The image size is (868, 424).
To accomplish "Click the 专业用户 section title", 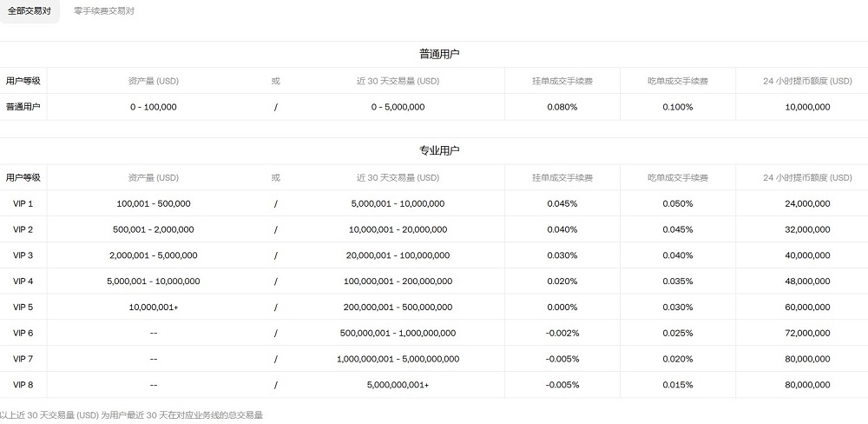I will pyautogui.click(x=439, y=150).
